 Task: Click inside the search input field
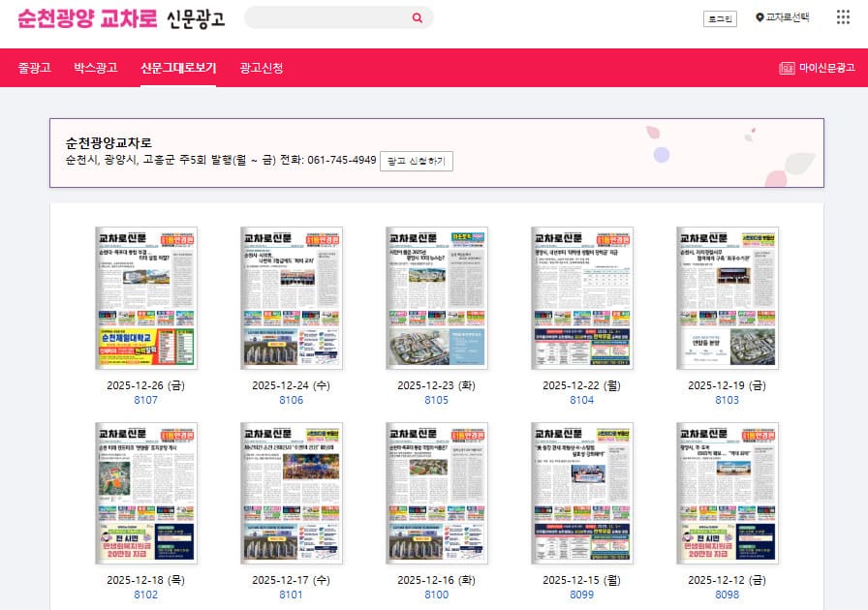(x=320, y=17)
